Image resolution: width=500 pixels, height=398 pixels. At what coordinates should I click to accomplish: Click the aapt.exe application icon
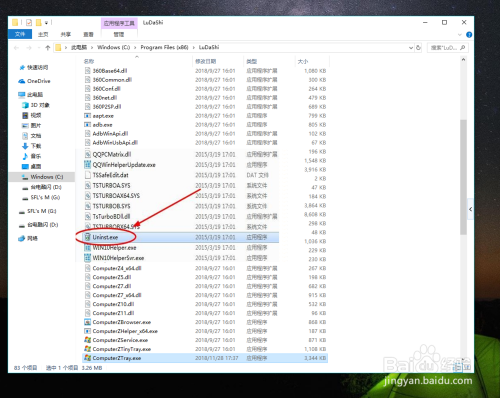(87, 116)
